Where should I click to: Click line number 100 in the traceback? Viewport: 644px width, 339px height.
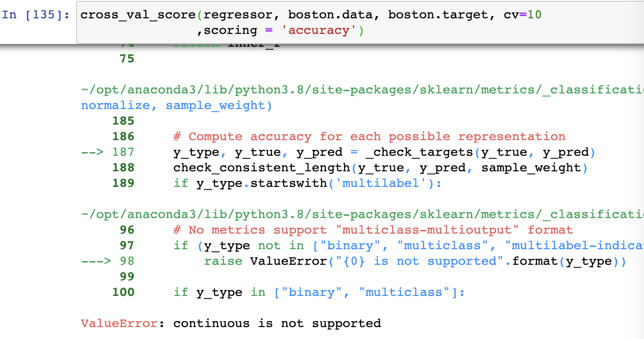pos(123,292)
